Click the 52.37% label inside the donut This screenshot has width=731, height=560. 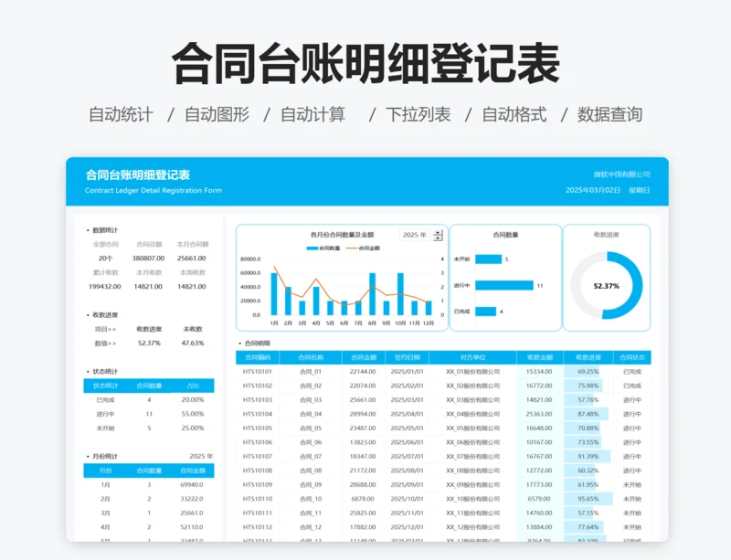[606, 286]
